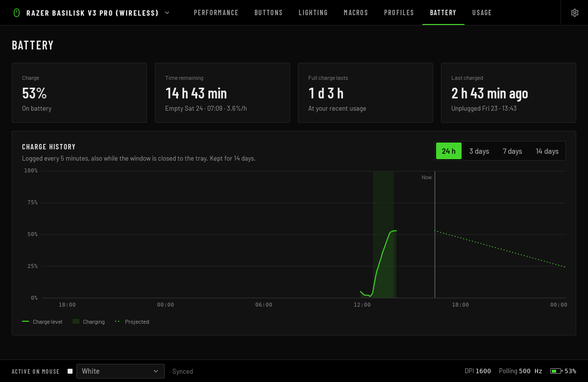Click the Razer Basilisk V3 Pro device name

point(93,13)
